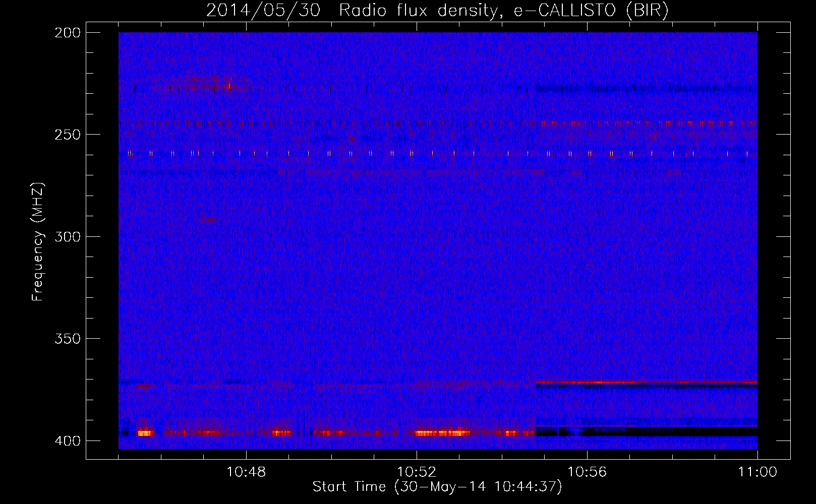This screenshot has width=816, height=504.
Task: Click the 350 frequency tick label
Action: click(x=68, y=339)
